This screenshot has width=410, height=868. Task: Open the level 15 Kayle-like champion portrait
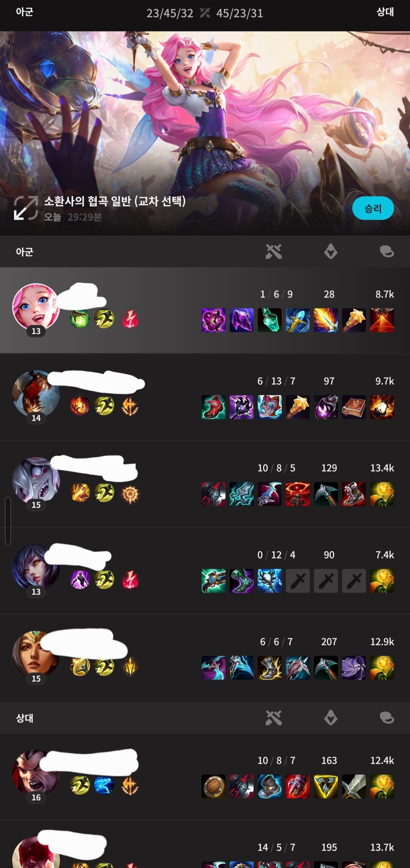tap(36, 654)
